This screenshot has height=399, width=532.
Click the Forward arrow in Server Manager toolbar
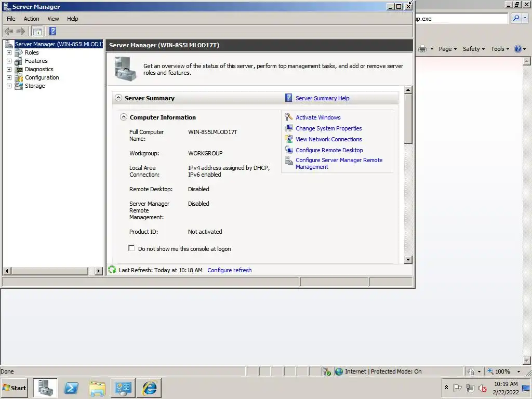pos(21,32)
